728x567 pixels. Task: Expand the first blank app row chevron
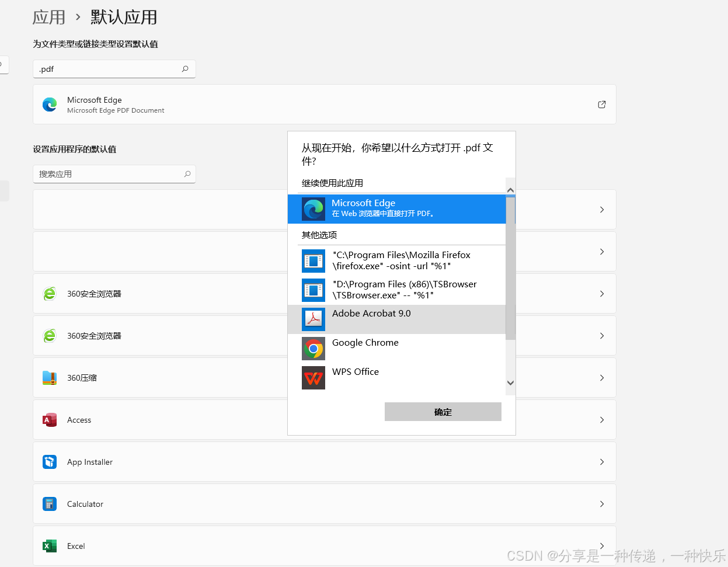(x=602, y=210)
